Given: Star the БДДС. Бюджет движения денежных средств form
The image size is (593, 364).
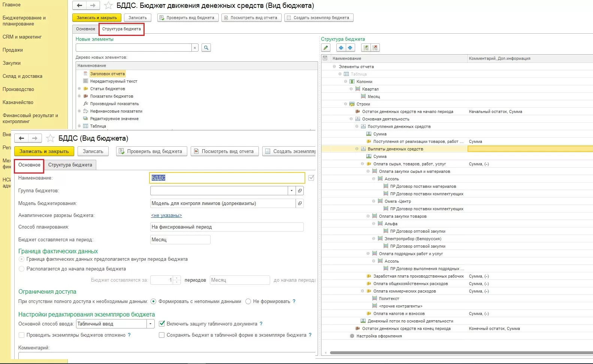Looking at the screenshot, I should click(x=108, y=5).
